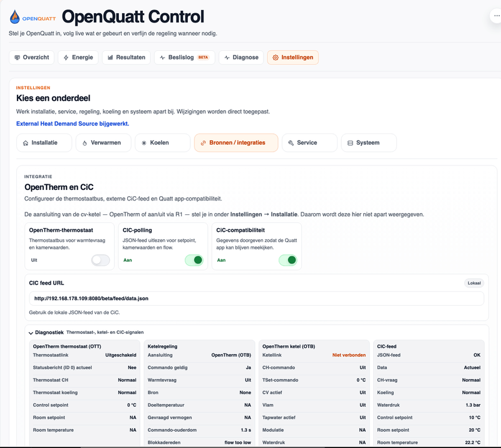Switch to the Koelen section
This screenshot has width=501, height=448.
163,143
